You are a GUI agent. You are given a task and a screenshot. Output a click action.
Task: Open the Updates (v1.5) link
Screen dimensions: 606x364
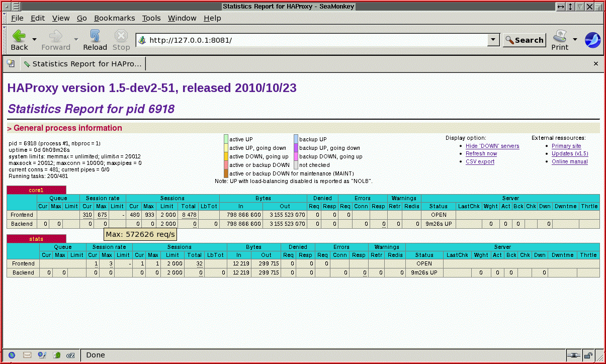coord(570,153)
